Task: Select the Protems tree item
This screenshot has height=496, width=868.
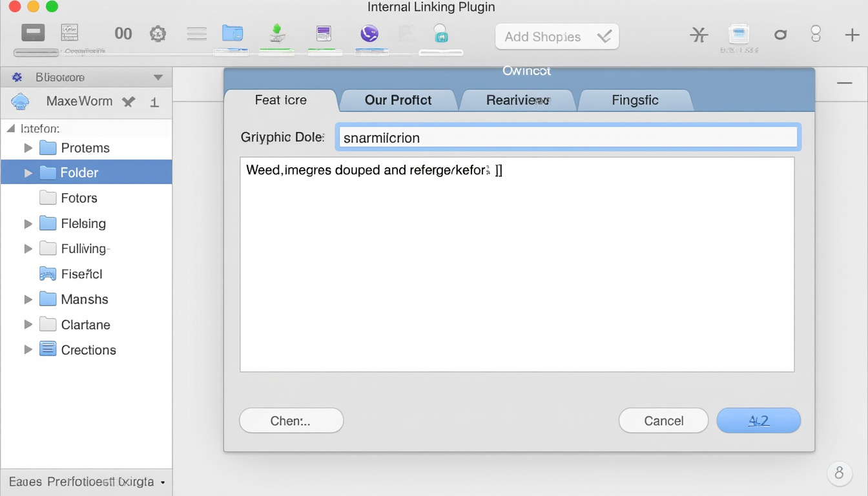Action: 86,148
